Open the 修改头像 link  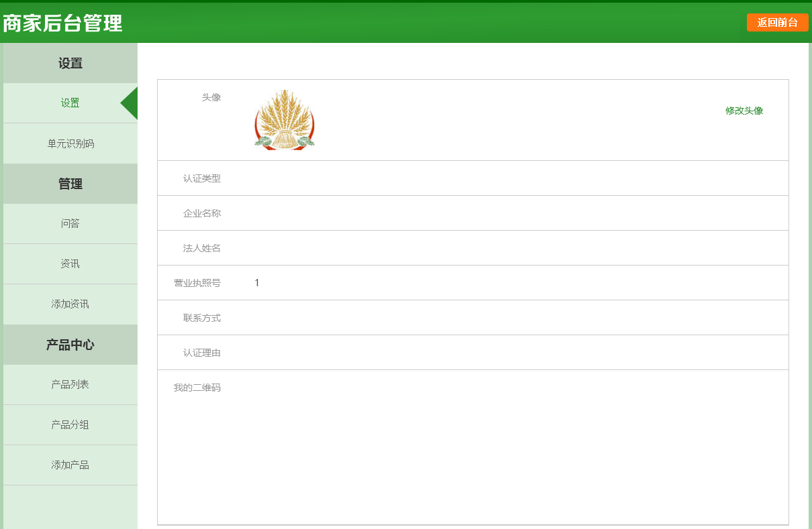click(744, 111)
